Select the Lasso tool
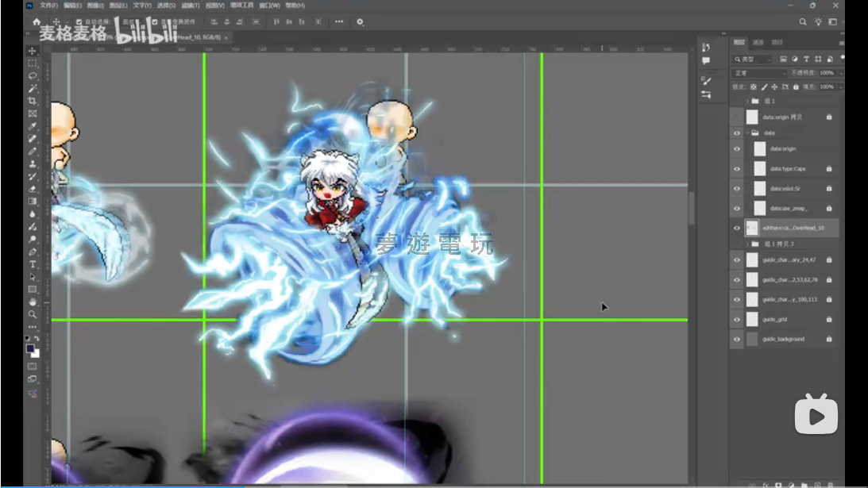868x488 pixels. 33,76
